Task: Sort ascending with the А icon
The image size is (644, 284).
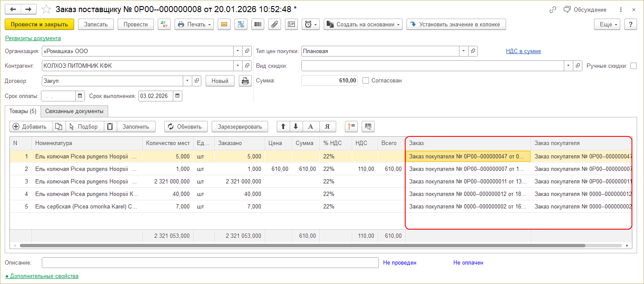Action: tap(310, 126)
